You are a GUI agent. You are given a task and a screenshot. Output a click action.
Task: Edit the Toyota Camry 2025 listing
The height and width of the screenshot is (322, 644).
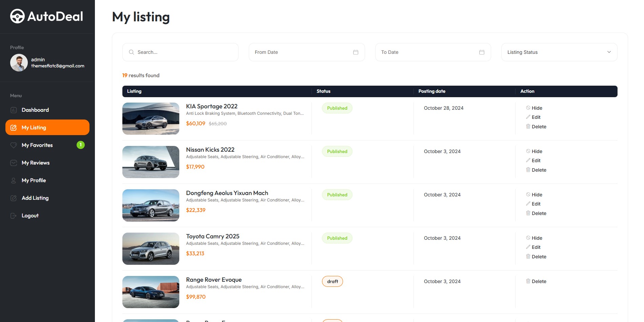click(x=533, y=247)
